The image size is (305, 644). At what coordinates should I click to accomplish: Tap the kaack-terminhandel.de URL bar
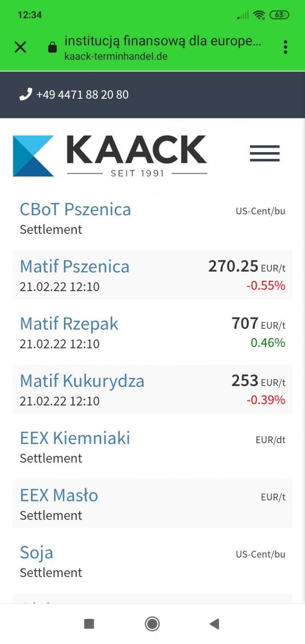(x=116, y=57)
